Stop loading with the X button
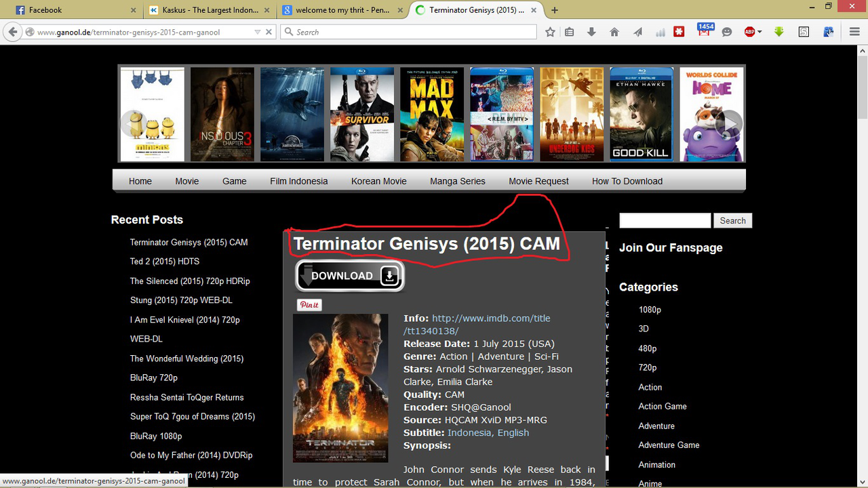 pyautogui.click(x=269, y=32)
